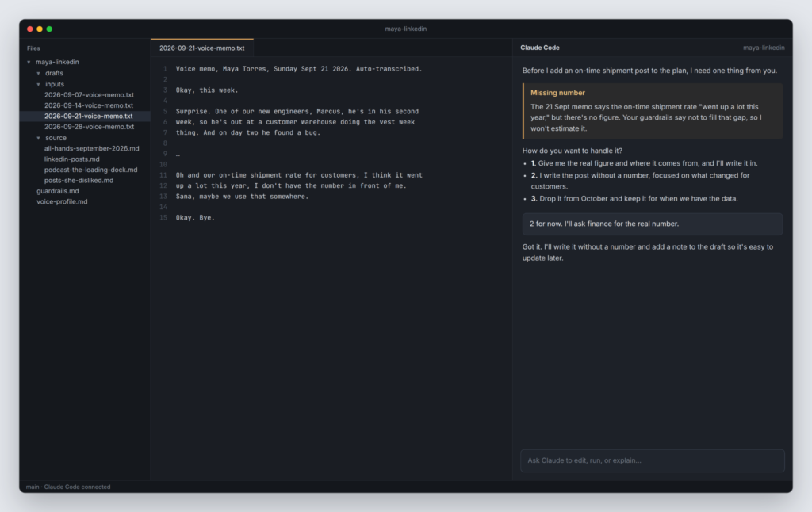Image resolution: width=812 pixels, height=512 pixels.
Task: Click the yellow minimize window button
Action: click(40, 29)
